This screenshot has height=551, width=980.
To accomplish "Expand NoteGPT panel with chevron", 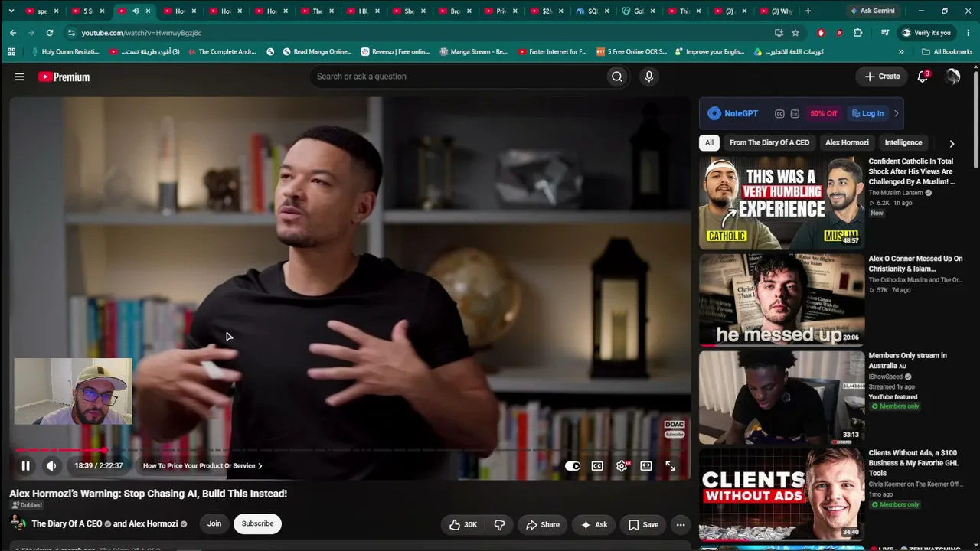I will pos(897,113).
